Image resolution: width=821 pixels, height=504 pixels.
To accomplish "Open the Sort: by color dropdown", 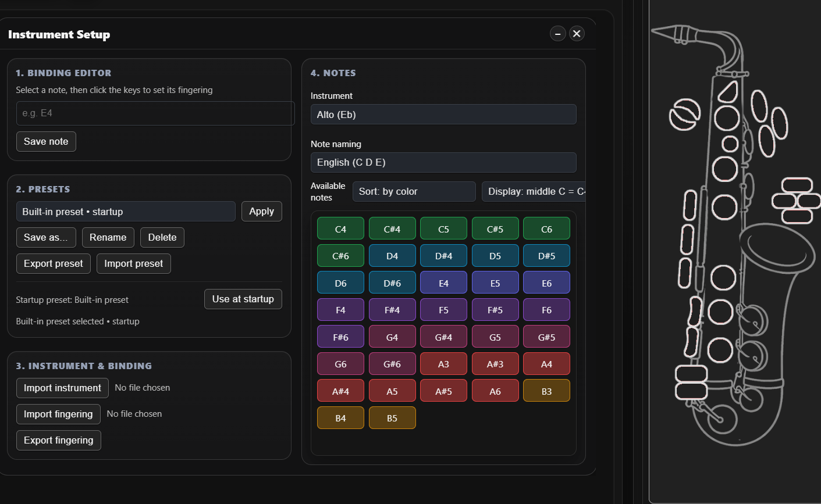I will (x=414, y=192).
